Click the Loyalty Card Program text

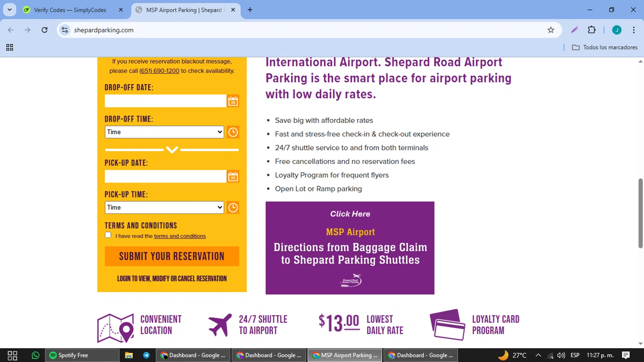tap(496, 325)
